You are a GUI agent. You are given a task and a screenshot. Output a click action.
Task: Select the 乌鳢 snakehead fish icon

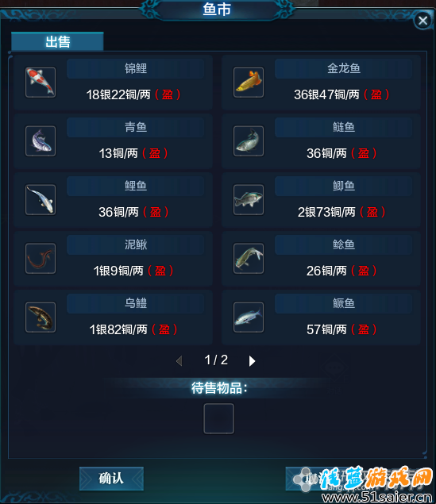[41, 317]
